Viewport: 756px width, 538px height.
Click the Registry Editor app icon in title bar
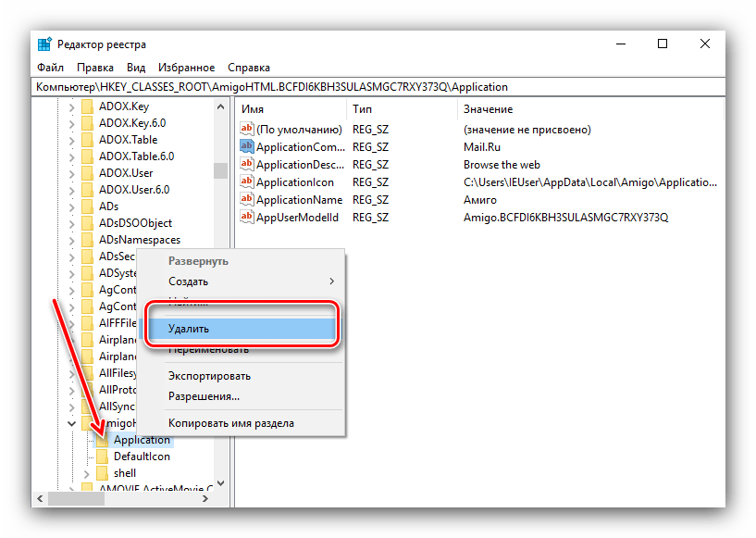(x=45, y=44)
